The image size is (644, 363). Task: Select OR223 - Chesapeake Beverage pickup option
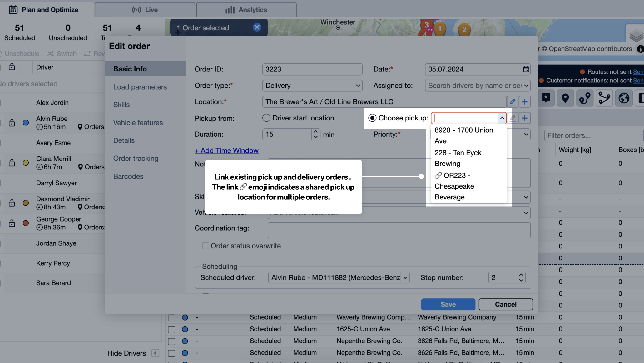click(454, 186)
